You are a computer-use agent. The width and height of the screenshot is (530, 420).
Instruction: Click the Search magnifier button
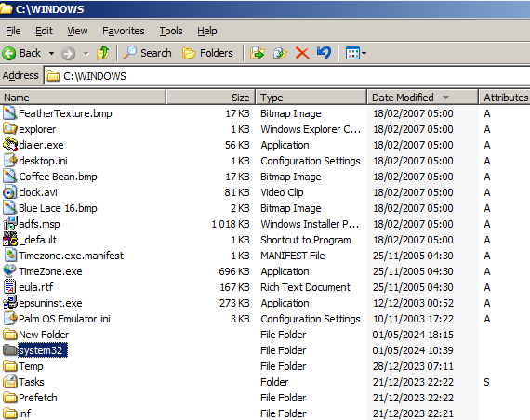[147, 53]
